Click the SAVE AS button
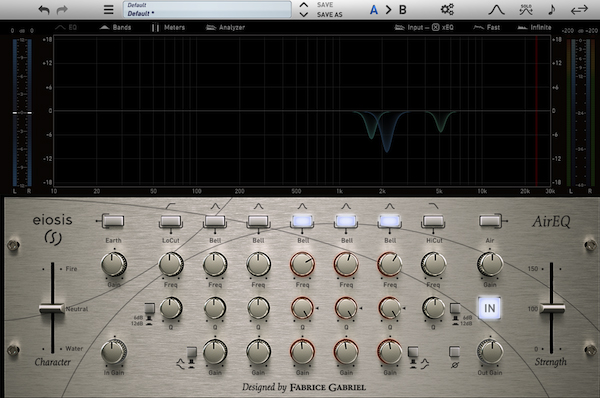The height and width of the screenshot is (398, 600). 329,15
